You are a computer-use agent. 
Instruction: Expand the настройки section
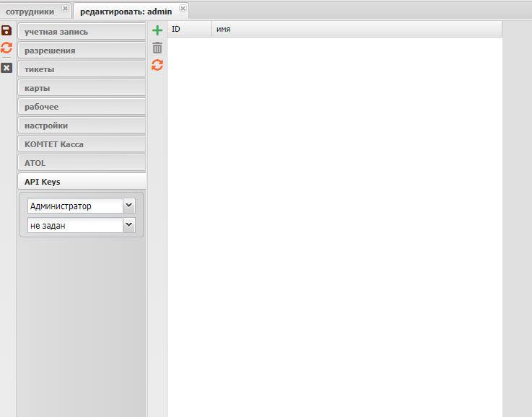point(81,126)
